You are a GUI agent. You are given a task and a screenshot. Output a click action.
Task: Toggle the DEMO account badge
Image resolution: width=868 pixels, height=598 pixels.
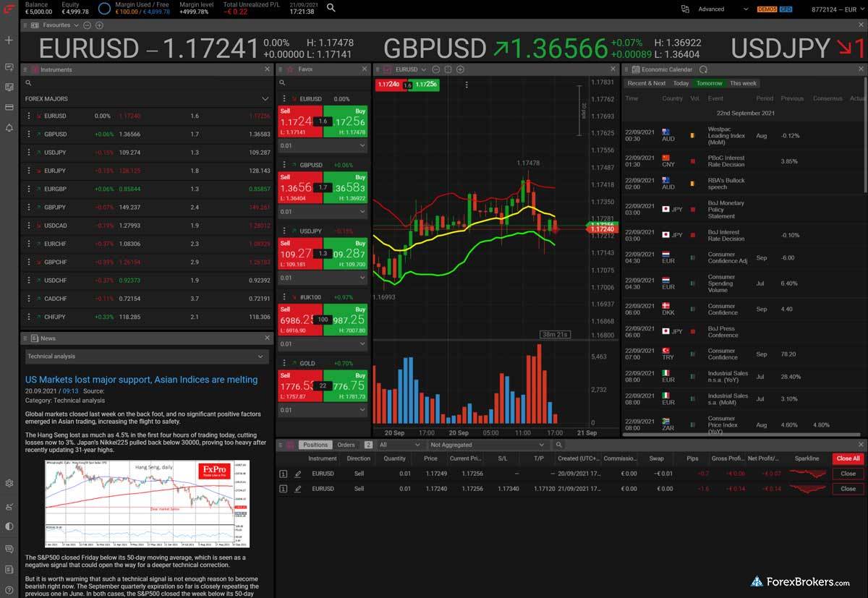pos(767,9)
